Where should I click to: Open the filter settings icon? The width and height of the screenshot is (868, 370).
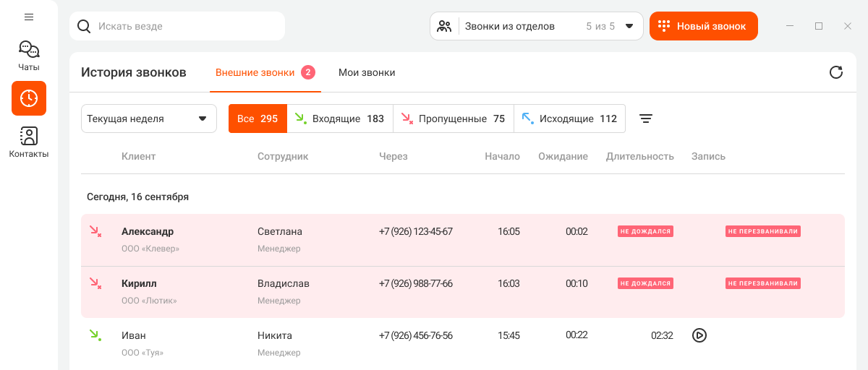click(646, 119)
